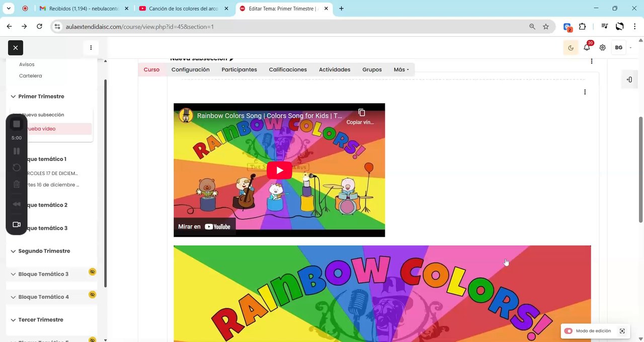Open notifications bell with 20 badge

point(587,47)
